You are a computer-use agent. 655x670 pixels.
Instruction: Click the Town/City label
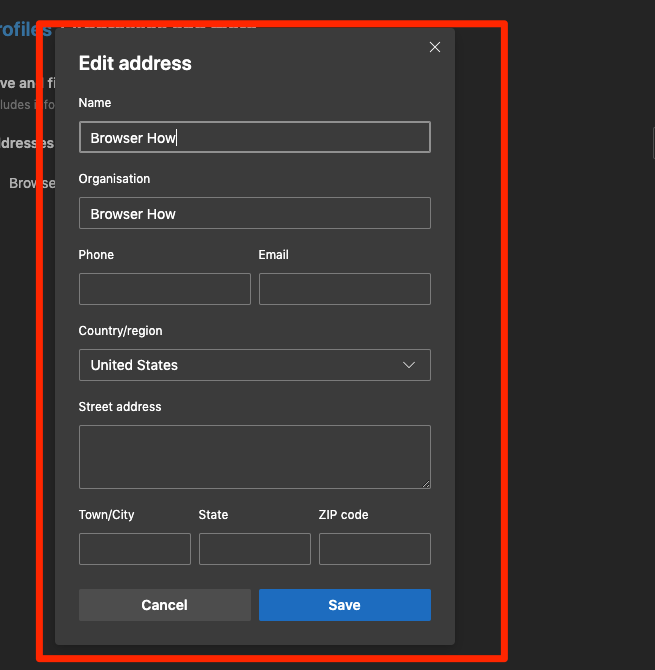pos(106,514)
